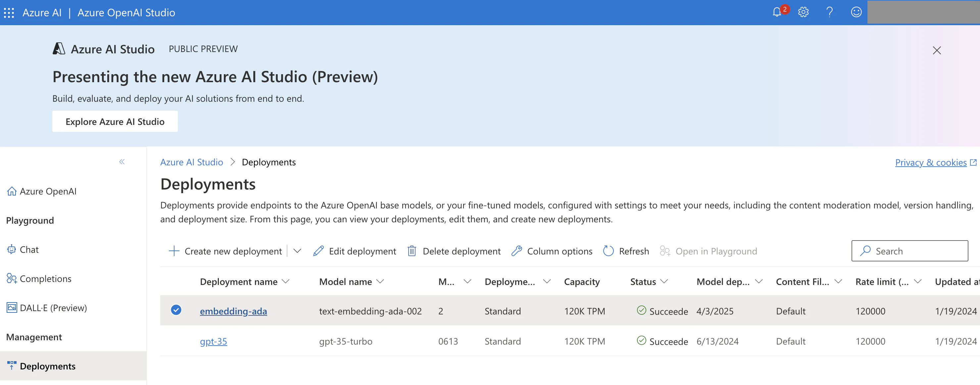Image resolution: width=980 pixels, height=385 pixels.
Task: Click the Azure AI Studio logo icon
Action: pos(59,49)
